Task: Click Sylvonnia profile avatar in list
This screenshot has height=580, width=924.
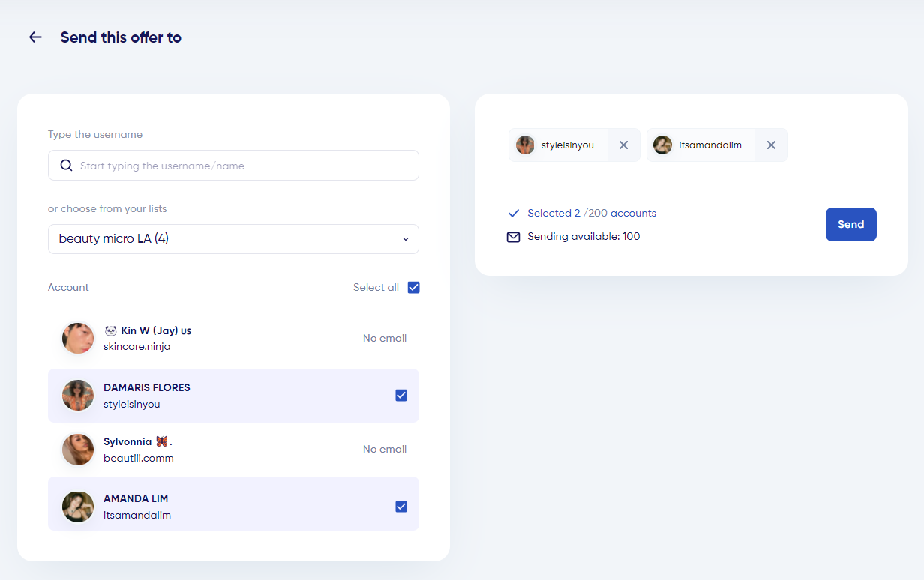Action: click(x=78, y=450)
